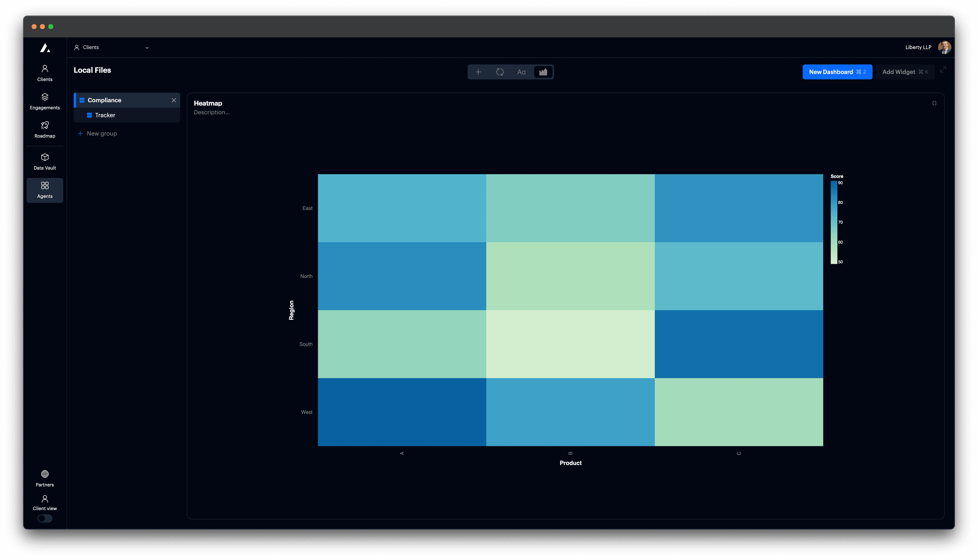Screen dimensions: 978x560
Task: Toggle the Client view switch
Action: (x=45, y=519)
